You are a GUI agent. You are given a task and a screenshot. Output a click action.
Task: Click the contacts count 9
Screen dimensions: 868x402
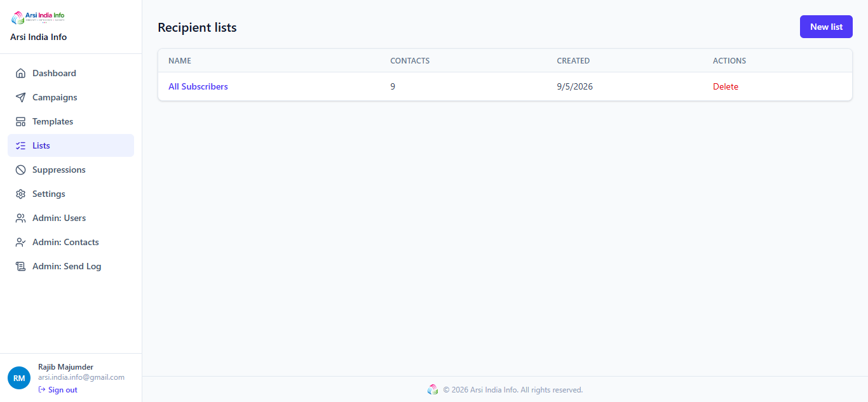[393, 86]
